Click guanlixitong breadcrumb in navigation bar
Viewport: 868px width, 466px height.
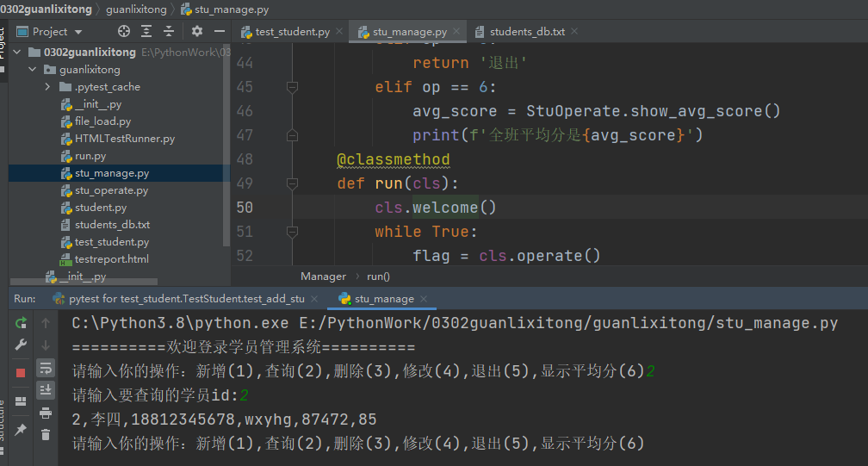[x=136, y=9]
